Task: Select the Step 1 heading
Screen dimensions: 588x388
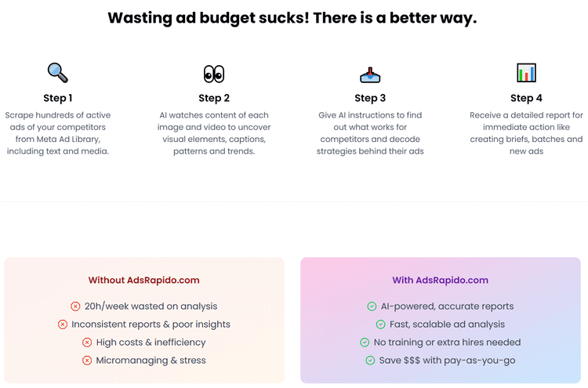Action: click(x=58, y=98)
